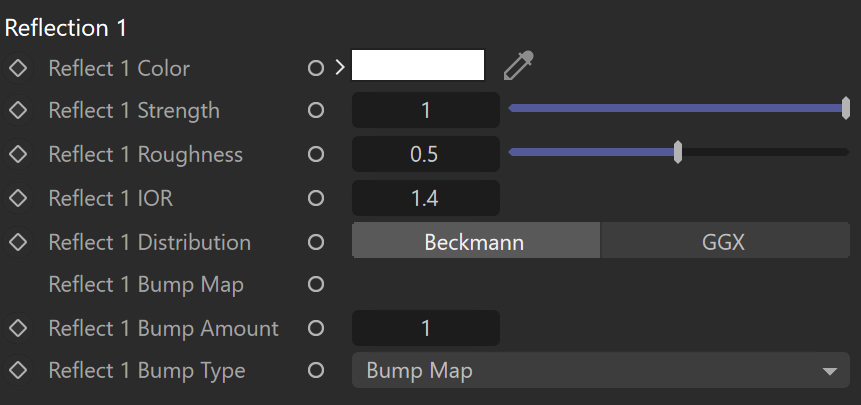Click the white Reflect 1 Color swatch

418,65
